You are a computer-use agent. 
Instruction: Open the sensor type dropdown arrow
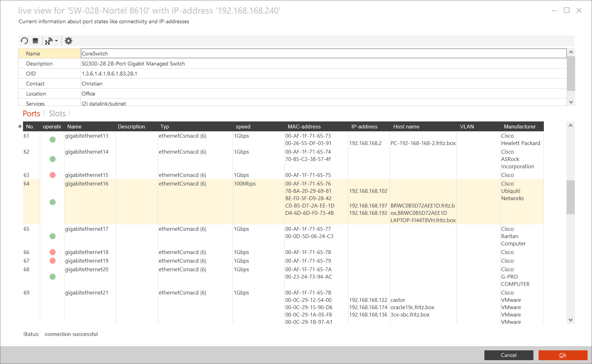point(56,41)
